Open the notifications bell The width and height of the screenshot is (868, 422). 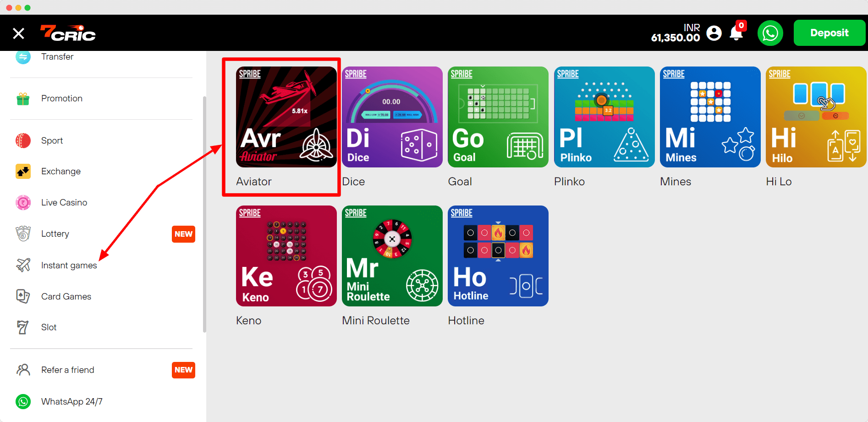coord(736,33)
